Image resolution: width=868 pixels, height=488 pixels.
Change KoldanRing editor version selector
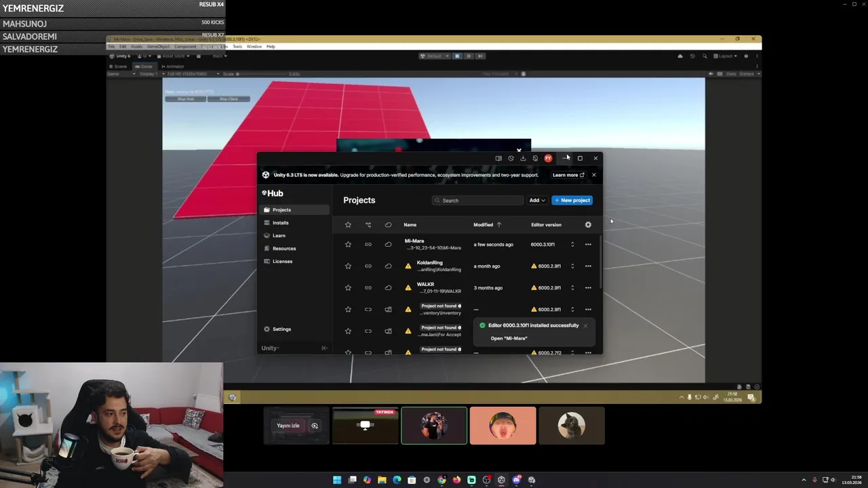point(572,266)
